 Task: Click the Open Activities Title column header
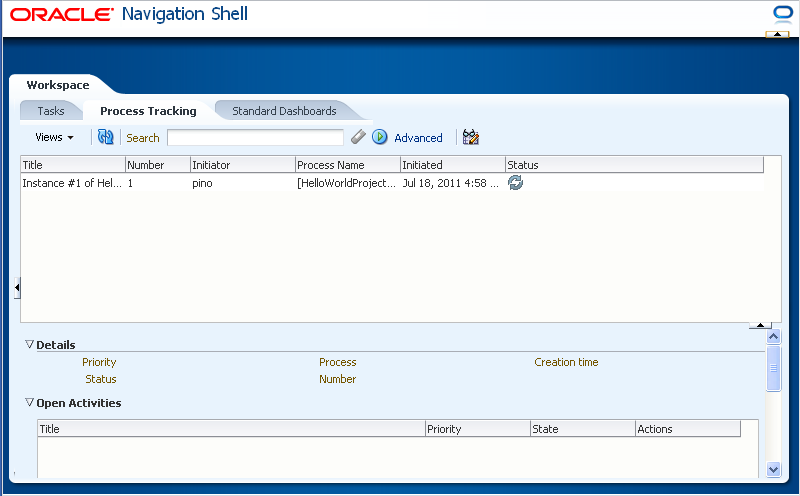point(231,429)
